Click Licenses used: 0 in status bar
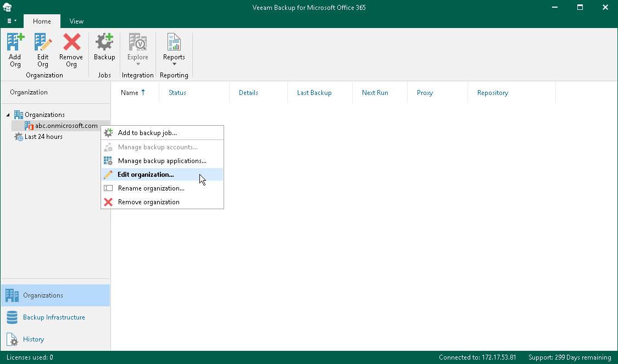Viewport: 618px width, 364px height. tap(30, 357)
